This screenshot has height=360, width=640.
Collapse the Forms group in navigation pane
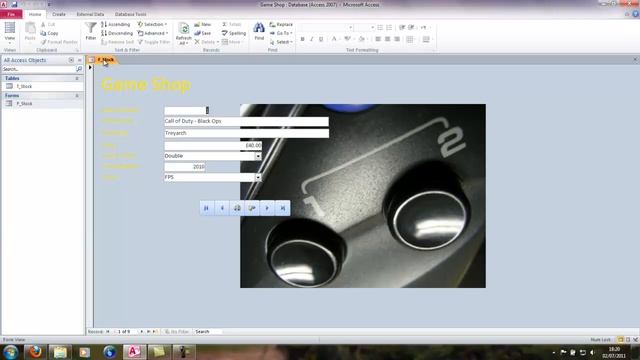click(x=77, y=96)
